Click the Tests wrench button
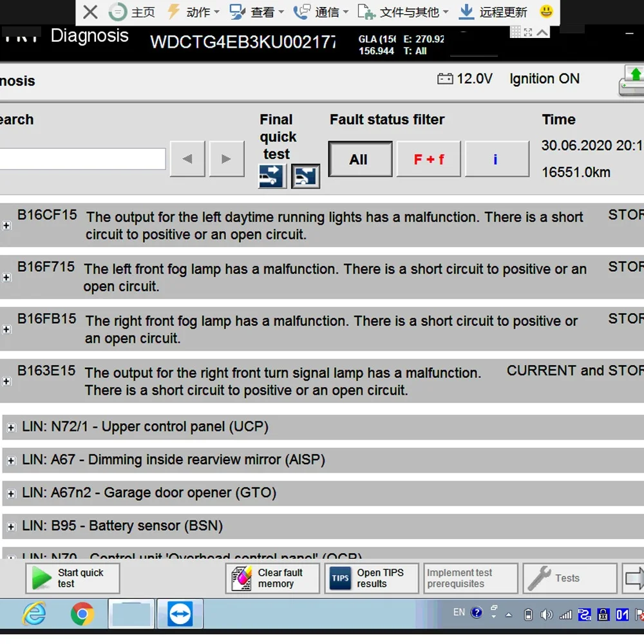644x644 pixels. [570, 578]
